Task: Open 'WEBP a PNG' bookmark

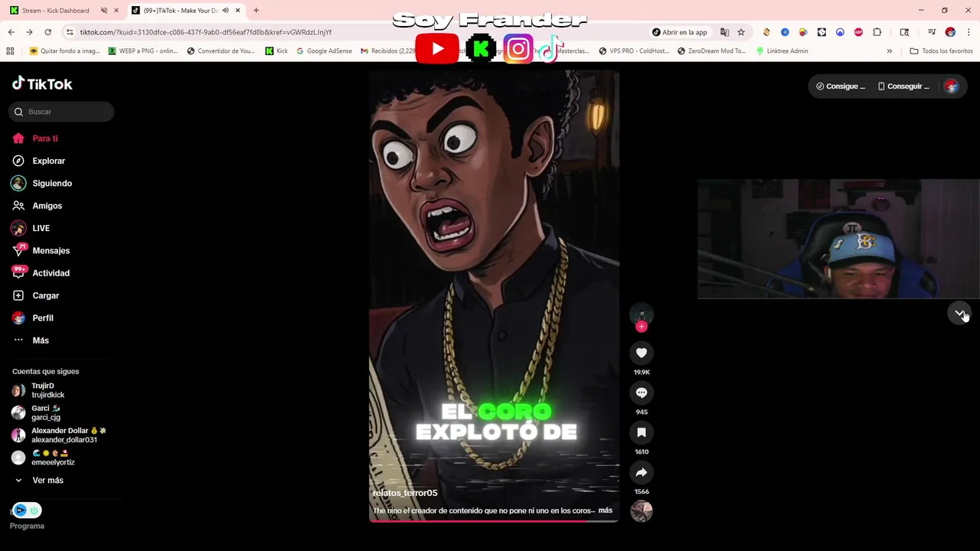Action: [x=143, y=51]
